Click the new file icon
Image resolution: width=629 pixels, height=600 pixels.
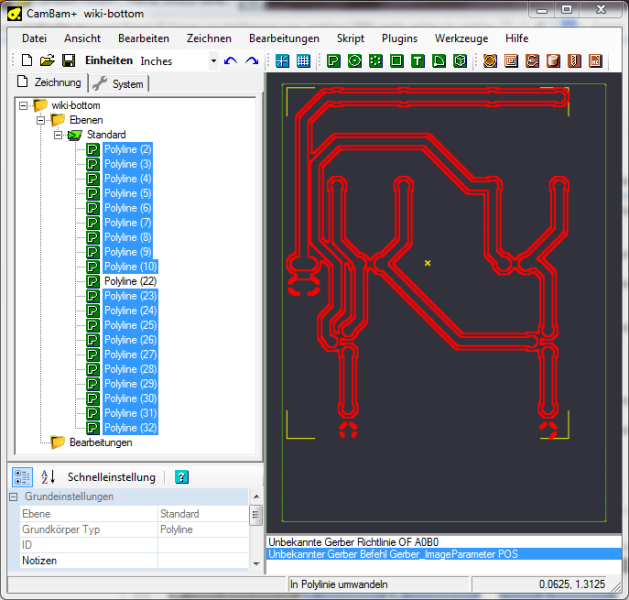28,61
